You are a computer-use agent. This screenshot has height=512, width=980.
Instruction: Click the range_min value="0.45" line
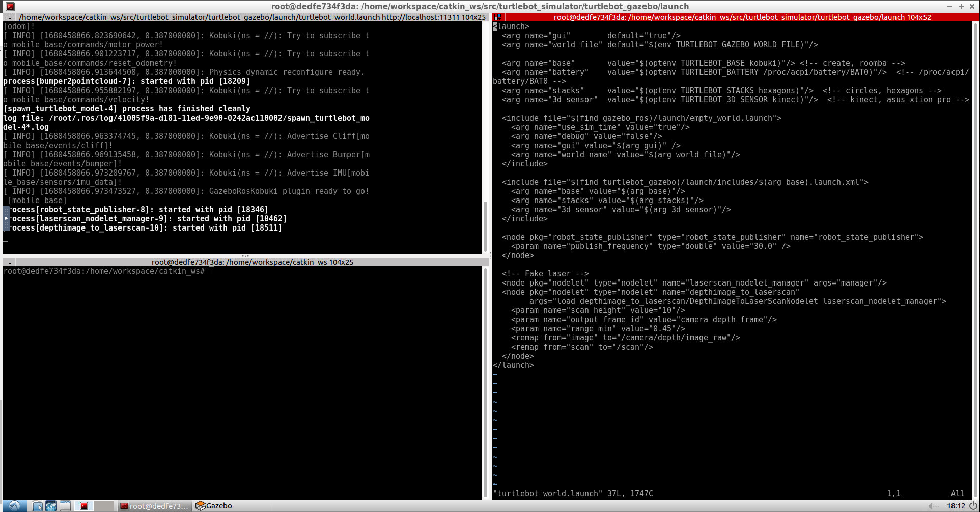tap(598, 329)
